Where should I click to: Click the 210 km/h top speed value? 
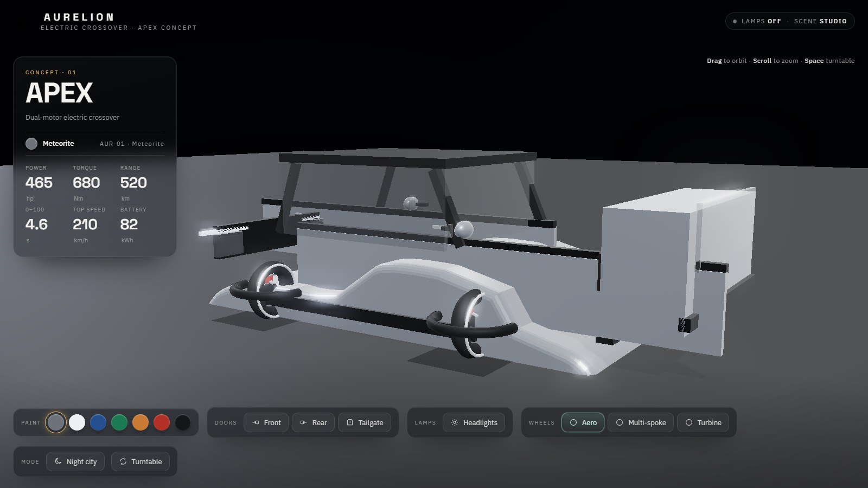click(85, 224)
